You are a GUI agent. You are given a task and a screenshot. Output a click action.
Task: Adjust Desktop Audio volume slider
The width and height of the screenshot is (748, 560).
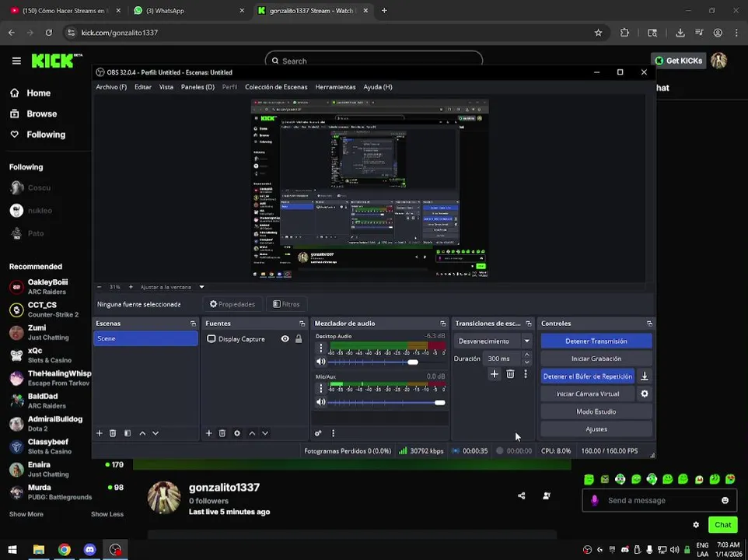click(413, 362)
